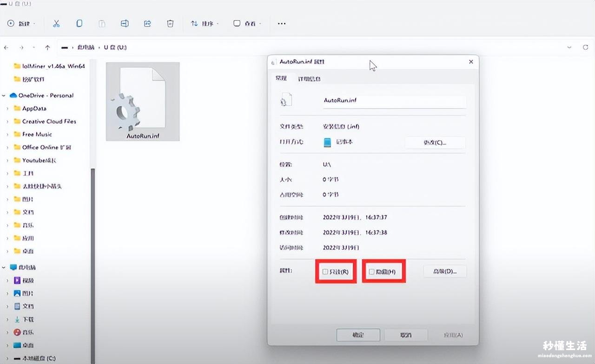Viewport: 595px width, 364px height.
Task: Click the Notepad icon in properties dialog
Action: 328,142
